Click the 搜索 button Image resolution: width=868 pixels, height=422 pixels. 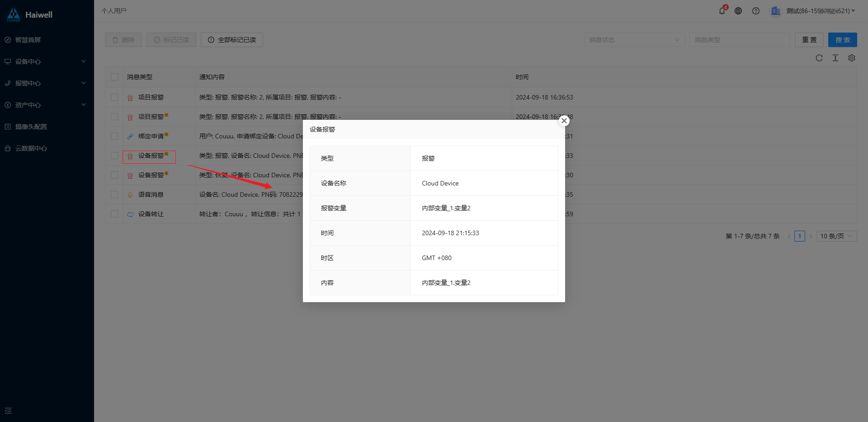(x=843, y=40)
